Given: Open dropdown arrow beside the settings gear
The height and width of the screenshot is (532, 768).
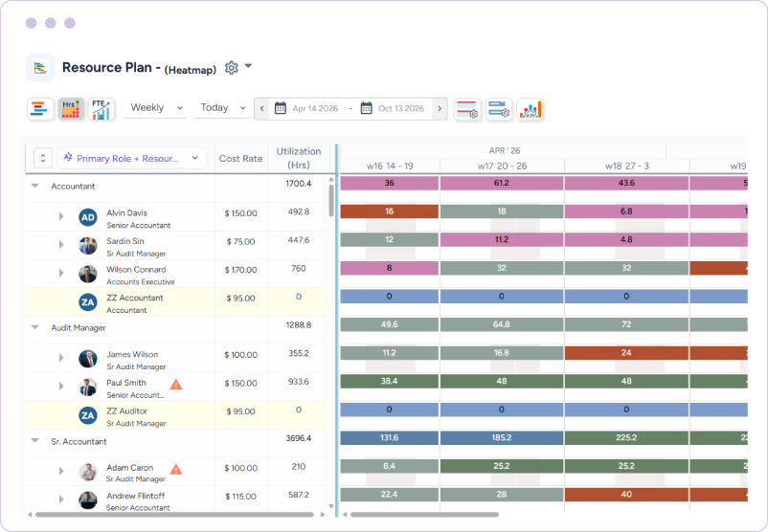Looking at the screenshot, I should [248, 66].
